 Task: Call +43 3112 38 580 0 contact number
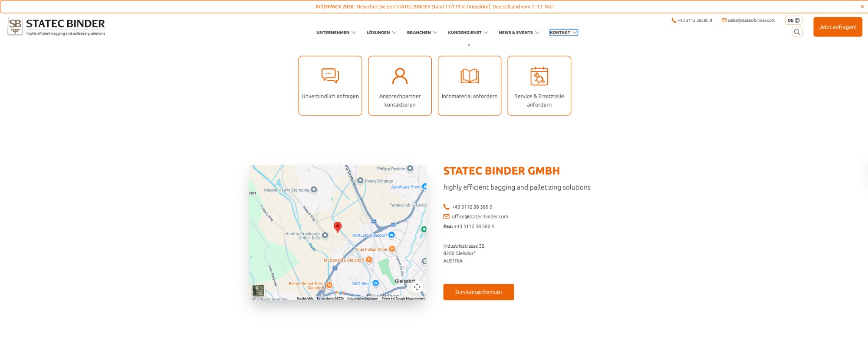472,207
